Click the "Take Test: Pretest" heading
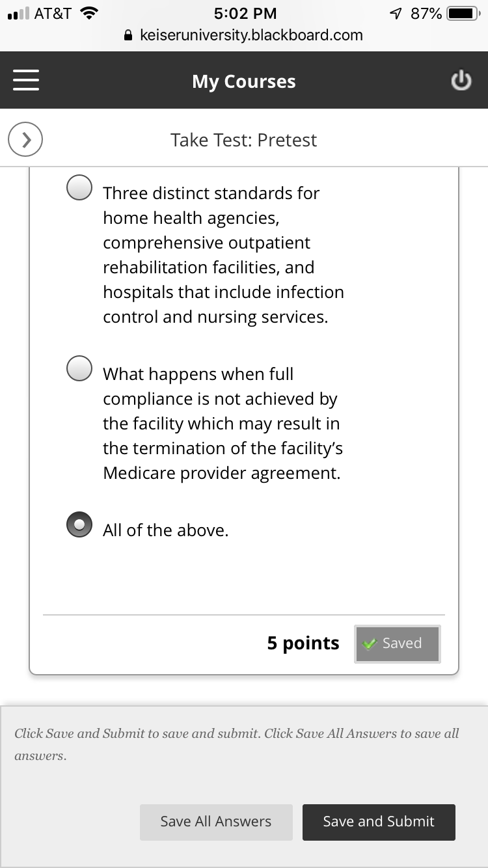 pos(244,140)
